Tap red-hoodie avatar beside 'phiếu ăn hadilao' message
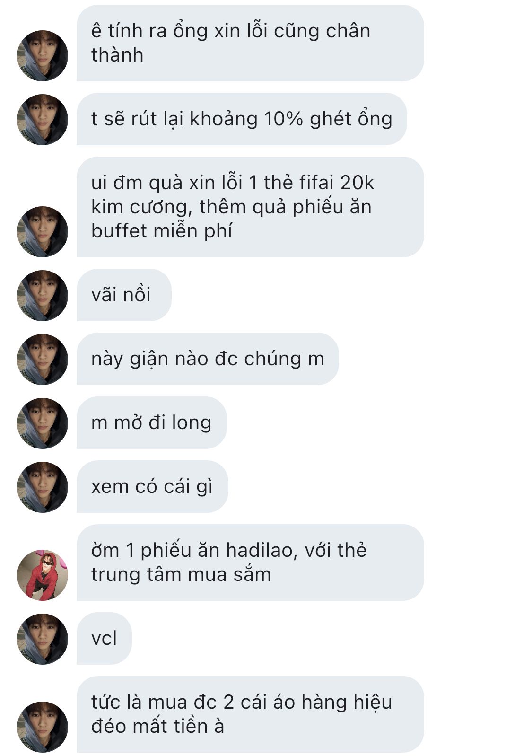This screenshot has width=532, height=756. pos(43,575)
